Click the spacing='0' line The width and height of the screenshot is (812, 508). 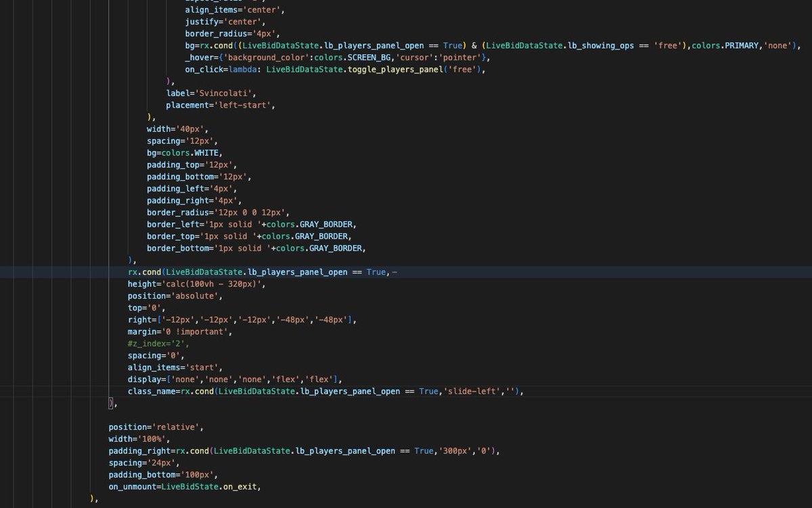(x=156, y=356)
